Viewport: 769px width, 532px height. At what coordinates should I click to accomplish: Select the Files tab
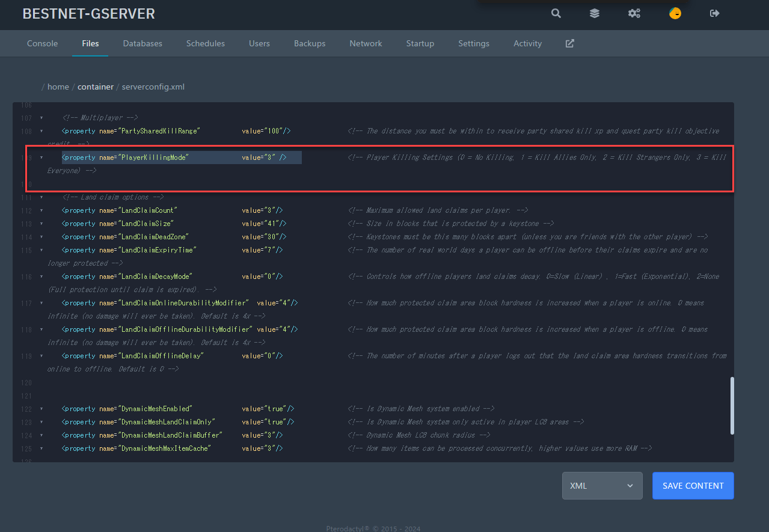(90, 43)
